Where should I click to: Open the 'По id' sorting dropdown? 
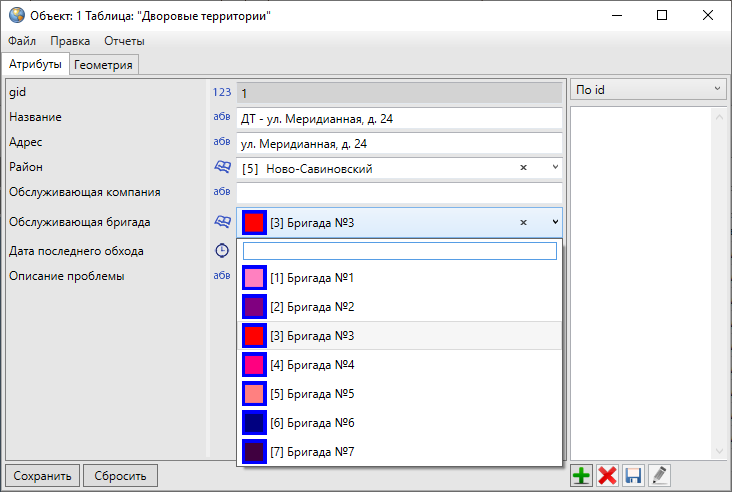pos(648,90)
